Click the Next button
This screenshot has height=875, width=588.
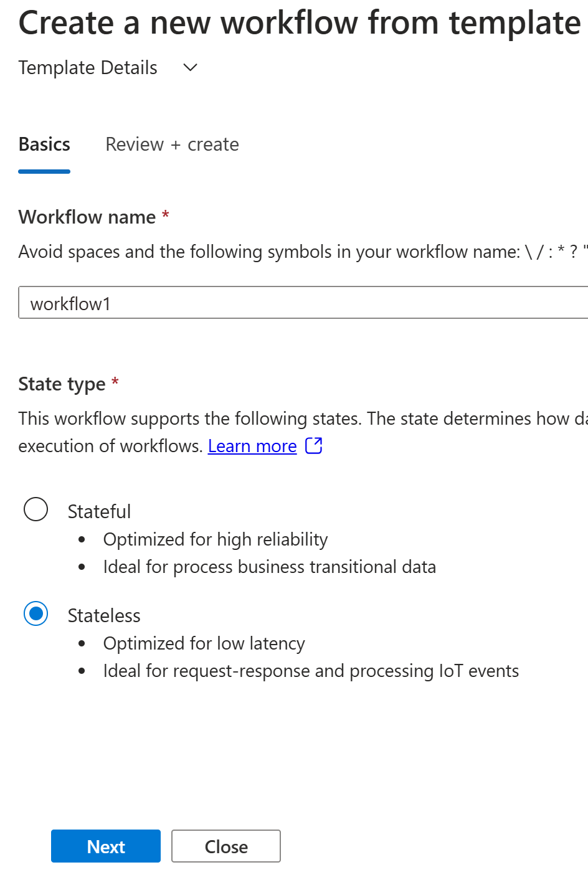106,846
